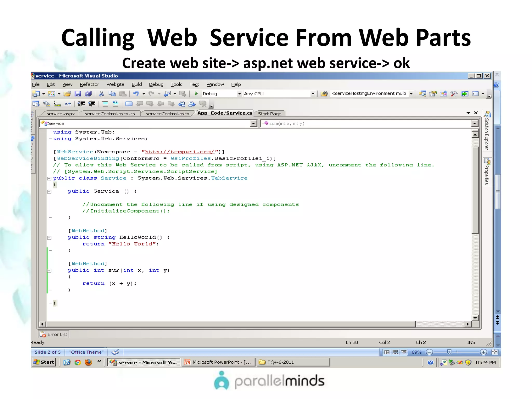Save the current file with floppy icon
The height and width of the screenshot is (399, 532).
click(78, 94)
